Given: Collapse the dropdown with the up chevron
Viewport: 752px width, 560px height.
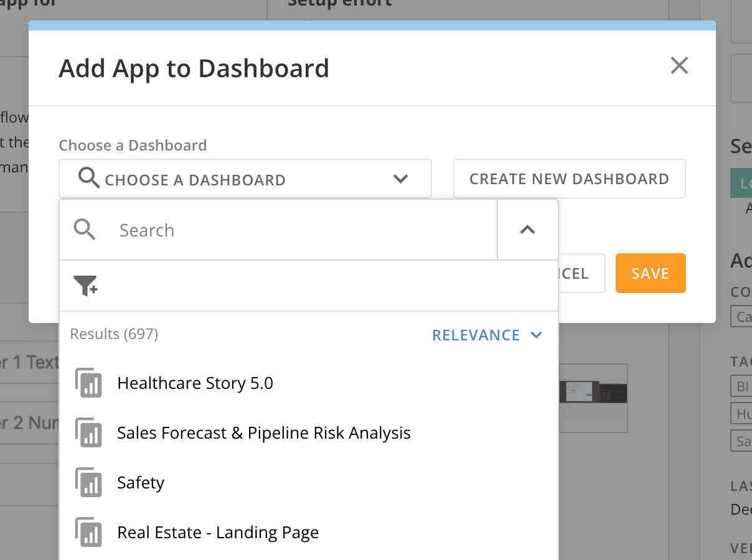Looking at the screenshot, I should (x=527, y=230).
